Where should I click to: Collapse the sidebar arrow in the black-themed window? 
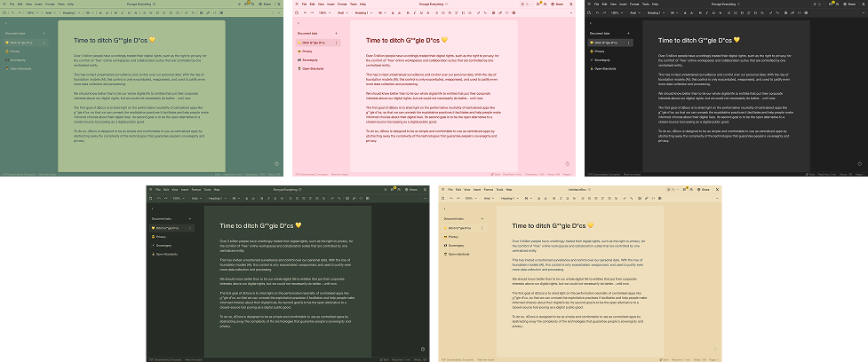point(590,23)
